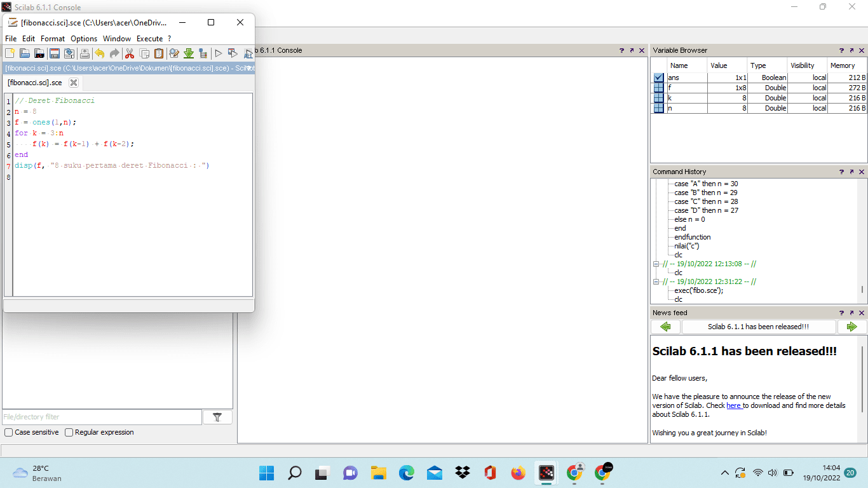Open the Options menu in SciNotes
The image size is (868, 488).
click(84, 39)
